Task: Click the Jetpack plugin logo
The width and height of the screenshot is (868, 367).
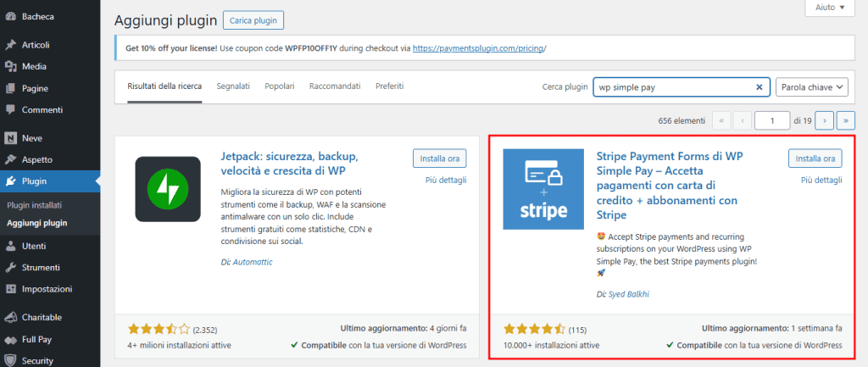Action: [168, 189]
